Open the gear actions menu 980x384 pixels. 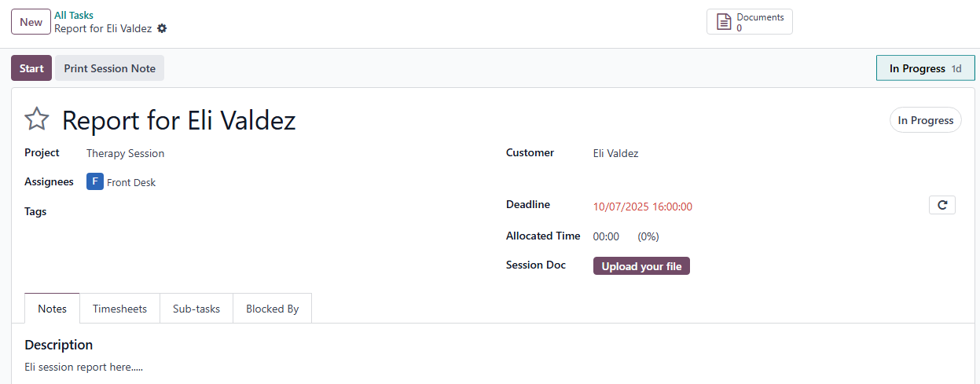click(162, 28)
